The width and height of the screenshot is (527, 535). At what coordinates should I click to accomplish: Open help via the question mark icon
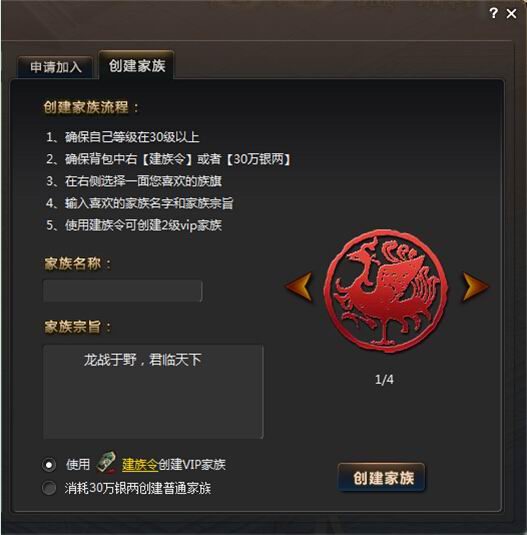[x=493, y=13]
